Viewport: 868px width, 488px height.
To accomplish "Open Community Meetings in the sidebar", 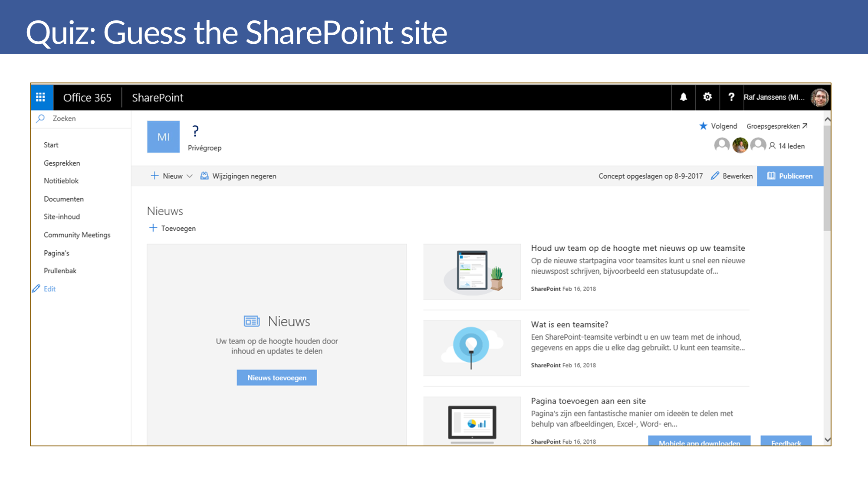I will pyautogui.click(x=77, y=235).
